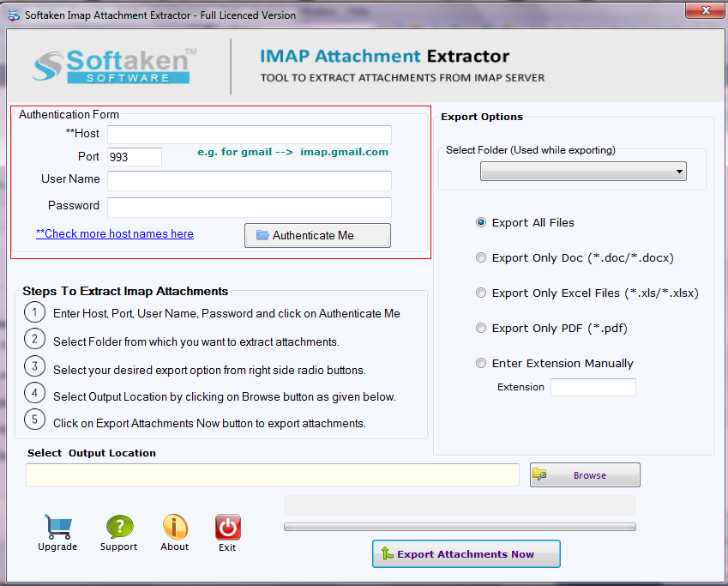Click the Support label text
The image size is (728, 586).
[119, 547]
